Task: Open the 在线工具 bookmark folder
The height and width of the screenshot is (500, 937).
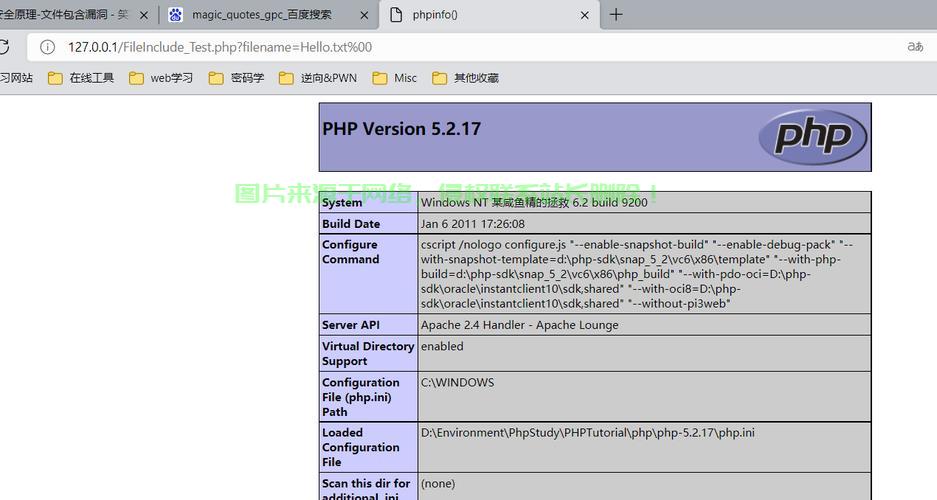Action: click(81, 78)
